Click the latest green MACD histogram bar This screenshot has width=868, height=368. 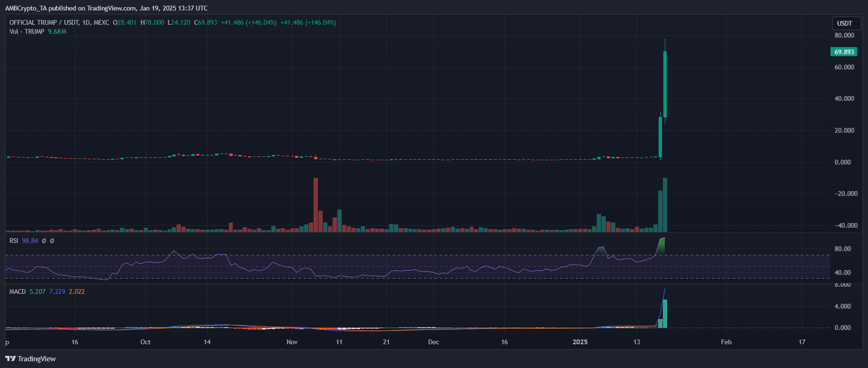coord(665,314)
